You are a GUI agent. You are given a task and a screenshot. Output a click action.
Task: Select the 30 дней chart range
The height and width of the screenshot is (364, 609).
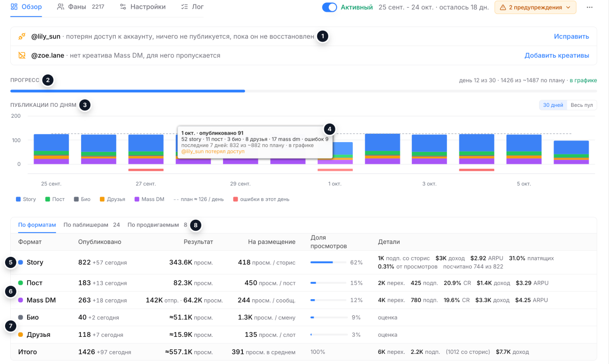click(553, 105)
